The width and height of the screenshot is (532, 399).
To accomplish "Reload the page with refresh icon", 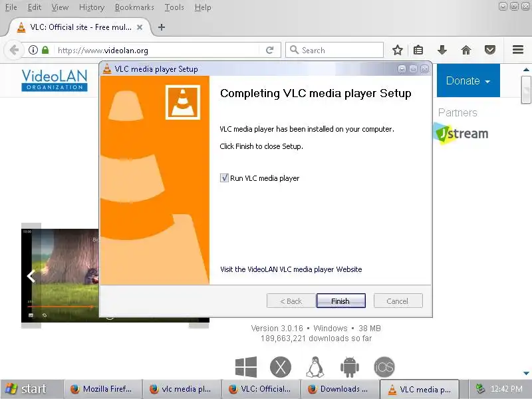I will tap(270, 51).
